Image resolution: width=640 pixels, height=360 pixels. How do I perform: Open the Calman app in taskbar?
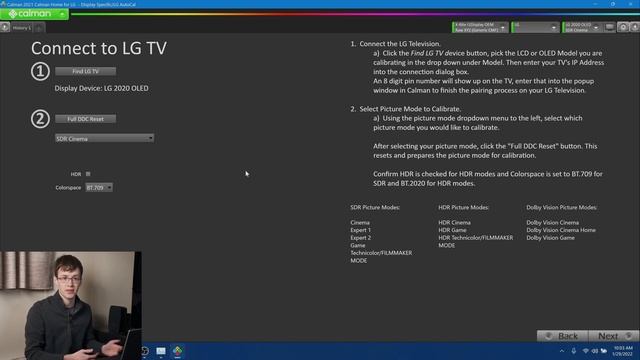pyautogui.click(x=178, y=351)
